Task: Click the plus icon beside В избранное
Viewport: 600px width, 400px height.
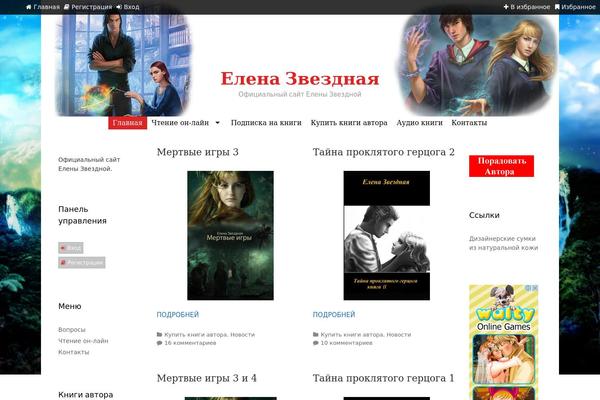Action: point(506,7)
